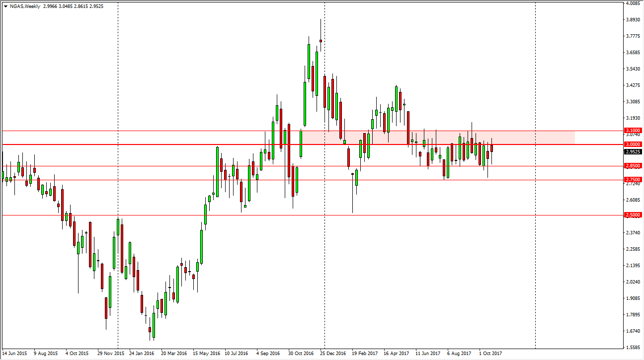This screenshot has width=644, height=360.
Task: Click the 3.8930 value on price axis
Action: click(634, 20)
